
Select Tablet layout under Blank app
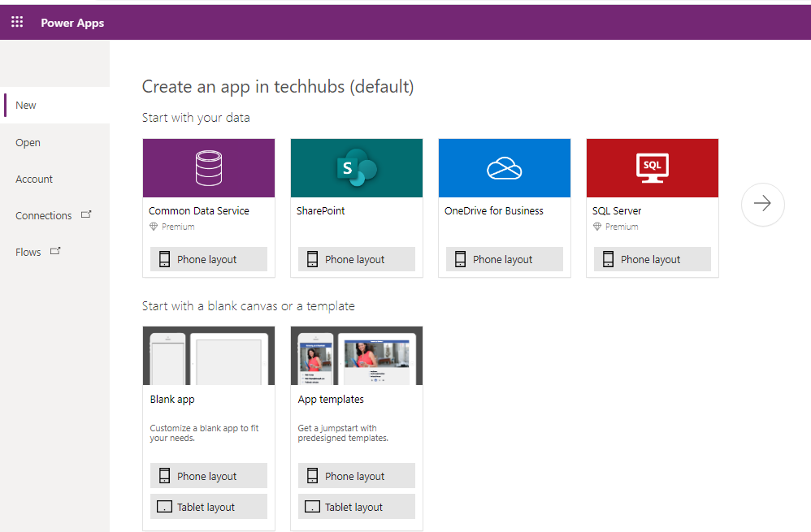point(208,506)
